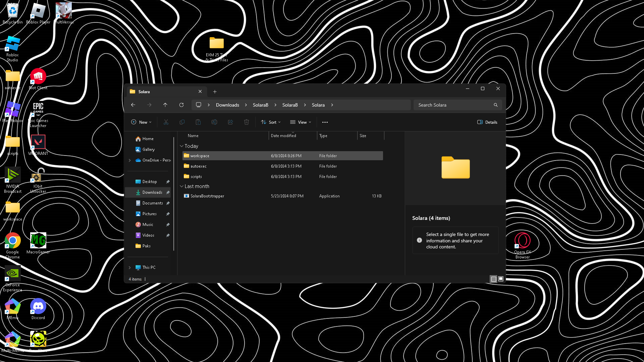Click the Refresh icon in address bar
Screen dimensions: 644x362
(x=181, y=105)
